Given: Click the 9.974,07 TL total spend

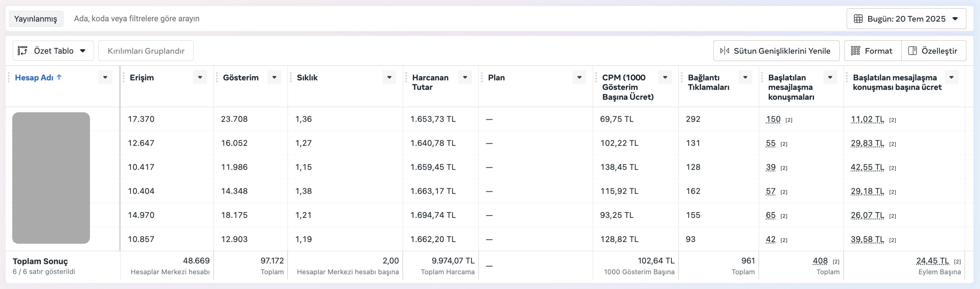Looking at the screenshot, I should click(453, 261).
